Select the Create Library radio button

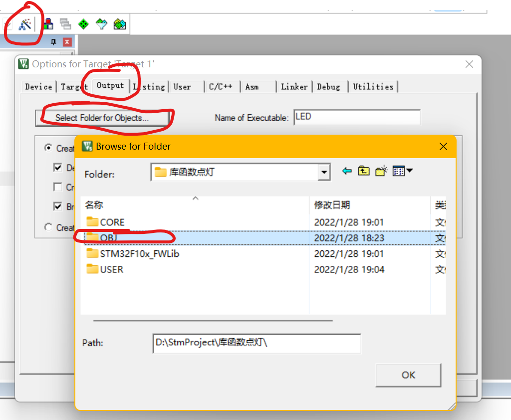(x=48, y=227)
